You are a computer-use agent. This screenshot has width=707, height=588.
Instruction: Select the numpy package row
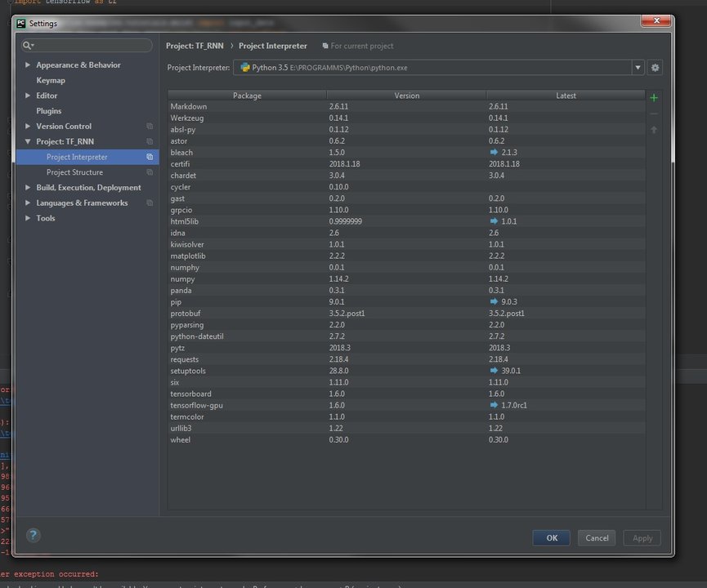click(406, 279)
